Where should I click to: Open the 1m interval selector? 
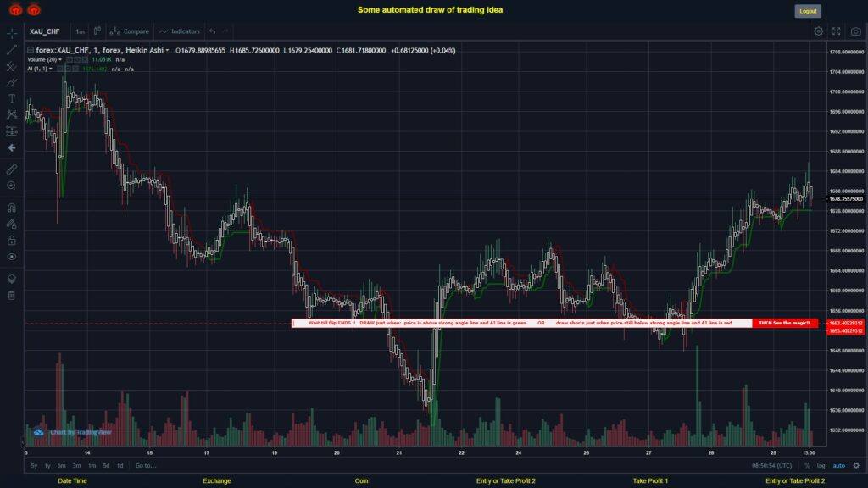pyautogui.click(x=80, y=31)
